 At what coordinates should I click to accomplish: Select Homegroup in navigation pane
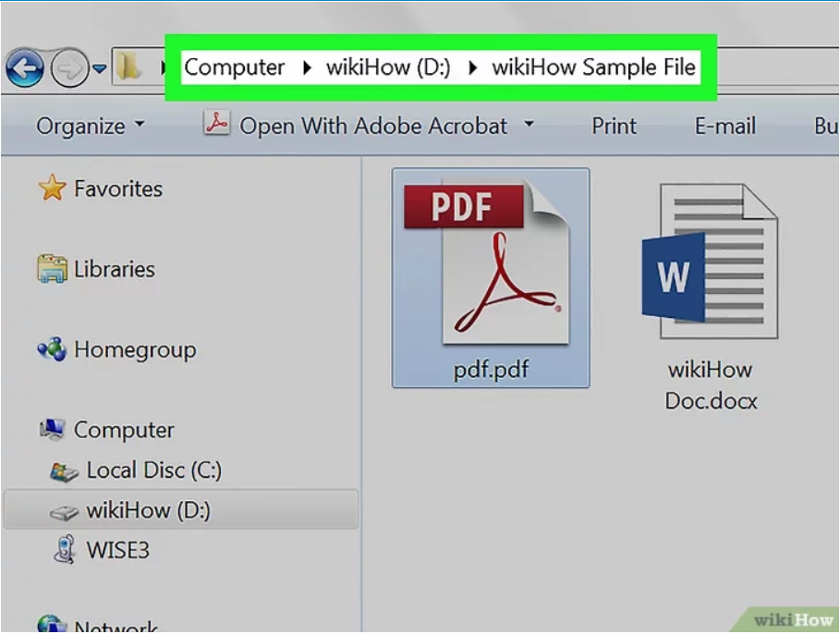tap(135, 350)
